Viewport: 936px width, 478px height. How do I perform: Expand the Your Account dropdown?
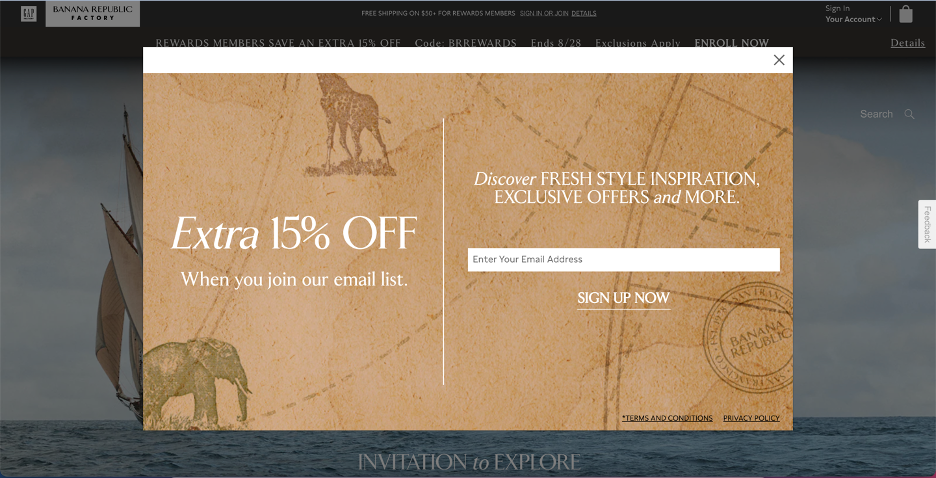(x=854, y=19)
